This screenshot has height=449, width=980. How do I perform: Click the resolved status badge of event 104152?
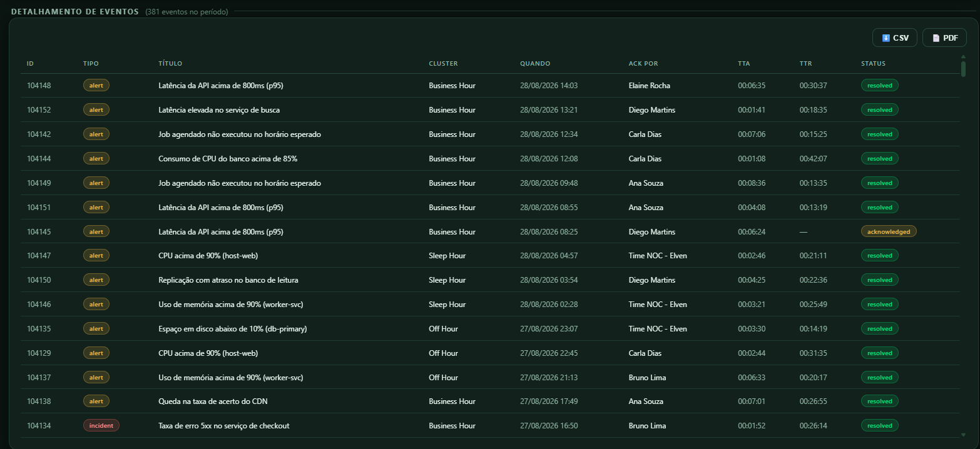(x=880, y=109)
